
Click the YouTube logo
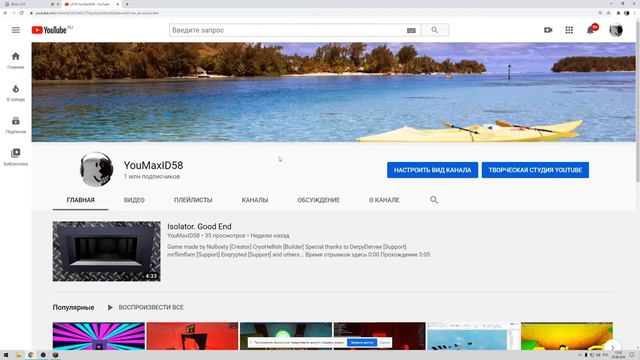coord(49,30)
